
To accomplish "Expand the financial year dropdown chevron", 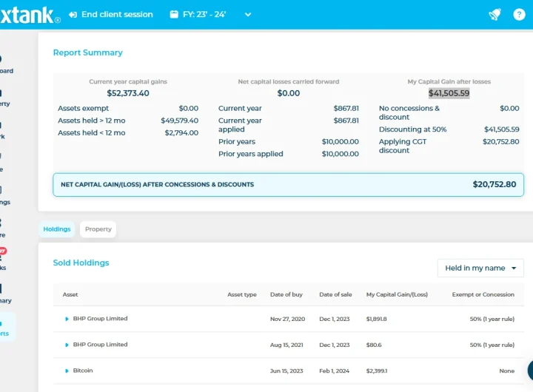I will pyautogui.click(x=248, y=15).
